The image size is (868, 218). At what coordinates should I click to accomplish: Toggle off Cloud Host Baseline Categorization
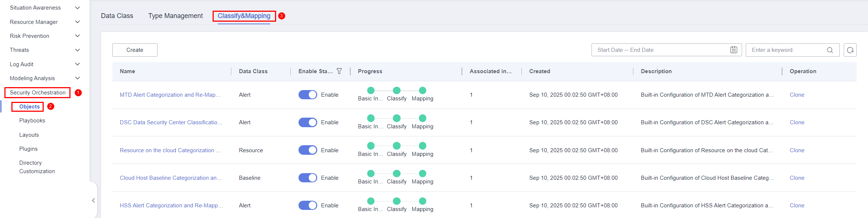pos(308,178)
